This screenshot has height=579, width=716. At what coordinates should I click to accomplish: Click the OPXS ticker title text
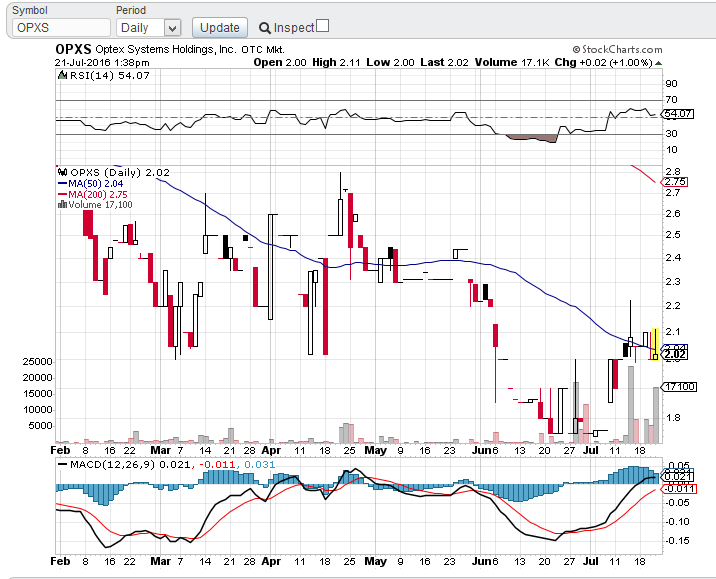[x=73, y=49]
